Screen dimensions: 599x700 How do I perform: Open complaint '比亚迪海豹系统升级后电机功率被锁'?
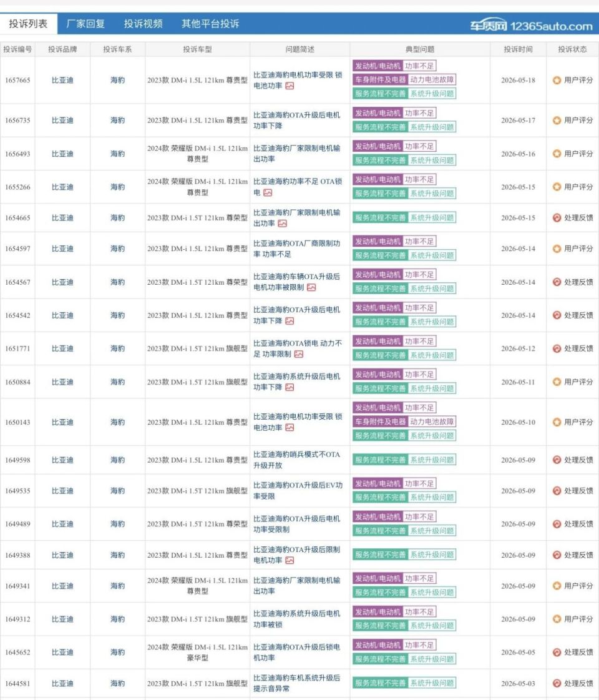point(296,619)
